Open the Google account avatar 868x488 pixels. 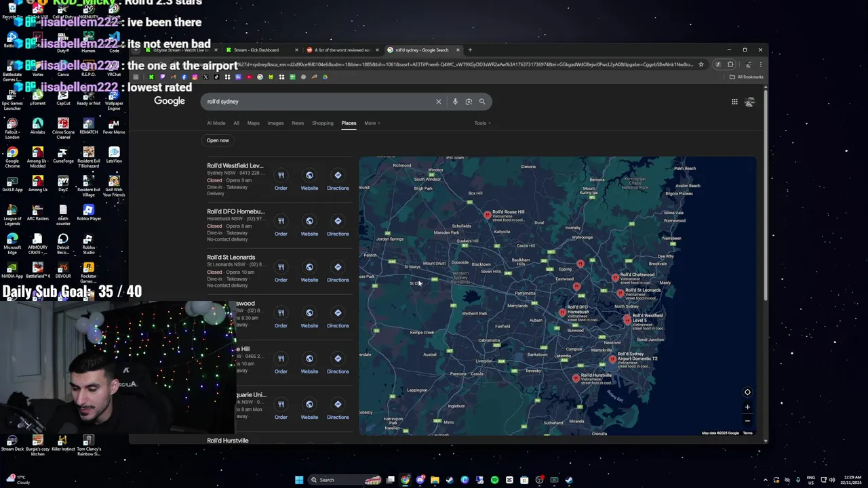coord(749,102)
